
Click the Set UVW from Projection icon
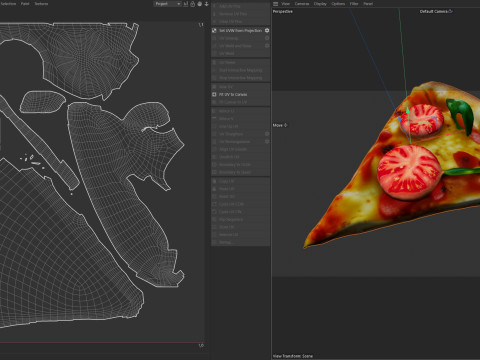pyautogui.click(x=214, y=30)
